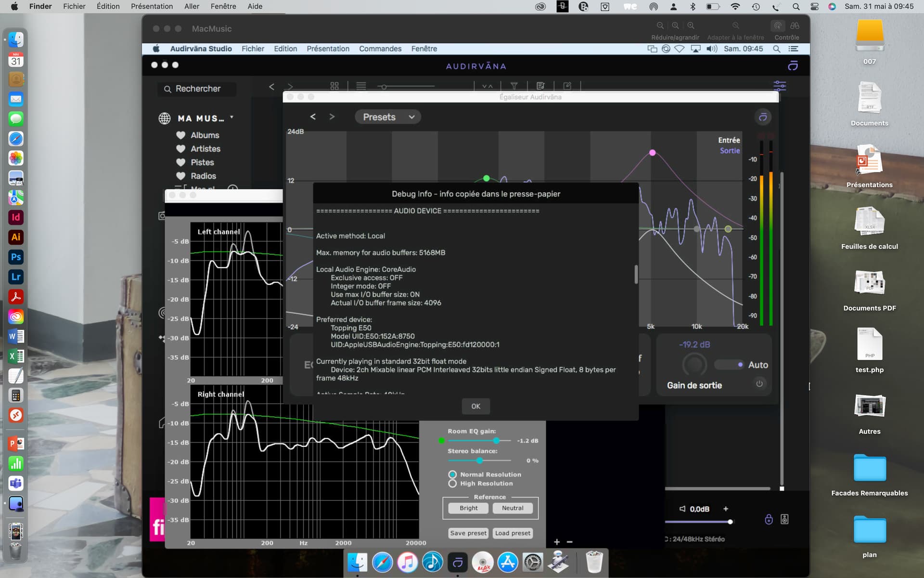
Task: Click the volume plus icon beside 0.0dB
Action: click(x=726, y=509)
